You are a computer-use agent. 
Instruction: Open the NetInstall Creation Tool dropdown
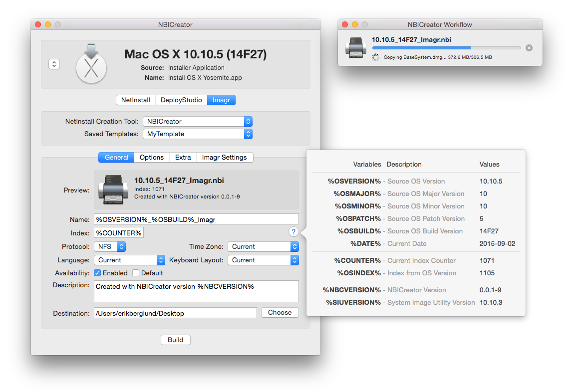pos(197,121)
